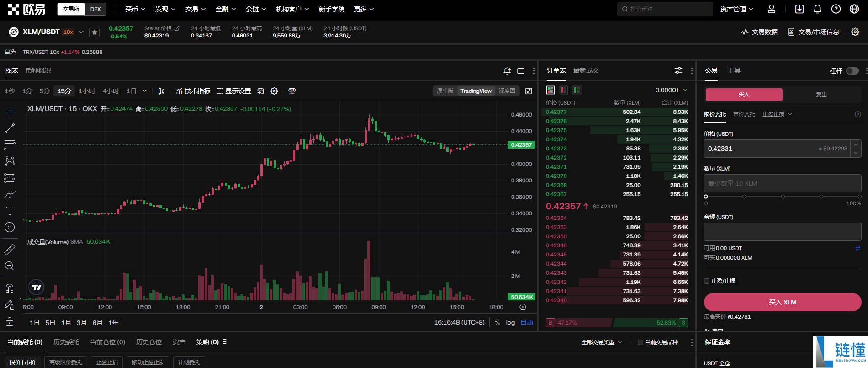This screenshot has height=368, width=868.
Task: Open 全部交易类型 dropdown
Action: (x=602, y=342)
